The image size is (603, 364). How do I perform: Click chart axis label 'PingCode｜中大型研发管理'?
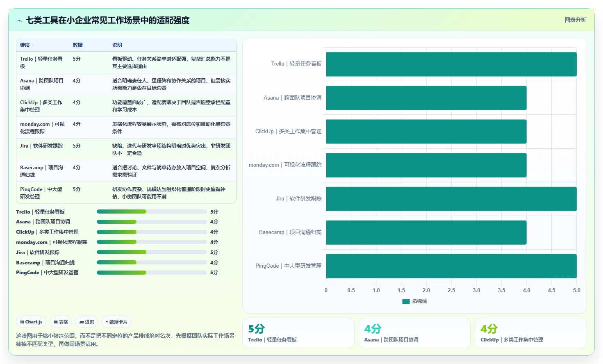click(289, 266)
